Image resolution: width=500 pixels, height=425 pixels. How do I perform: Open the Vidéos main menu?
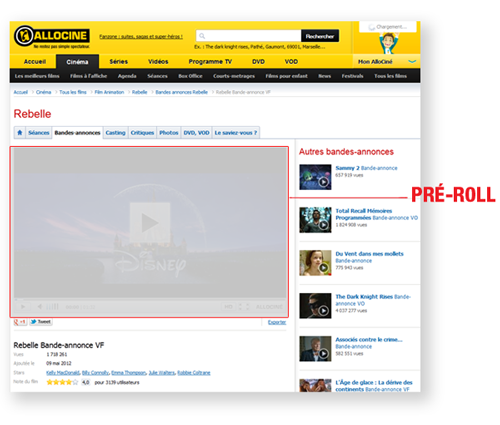pyautogui.click(x=158, y=62)
